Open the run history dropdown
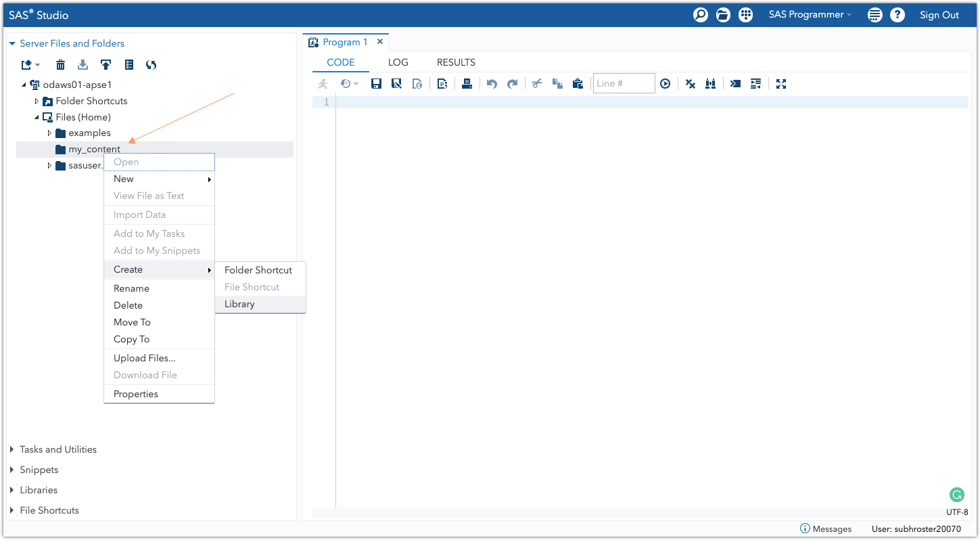The image size is (980, 540). pos(349,84)
